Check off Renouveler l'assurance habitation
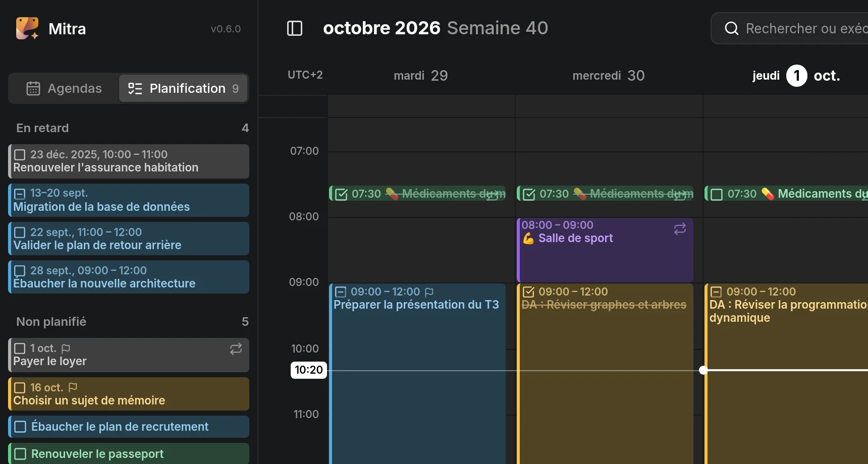The height and width of the screenshot is (464, 868). 20,155
